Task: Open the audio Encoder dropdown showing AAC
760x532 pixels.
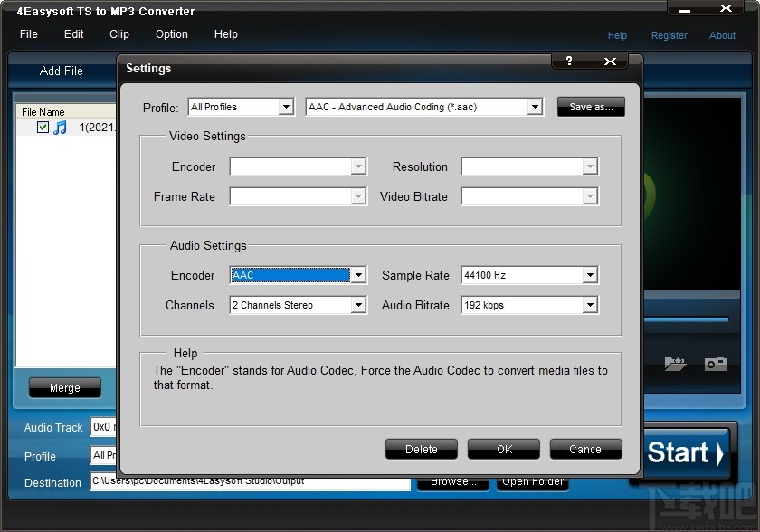Action: click(358, 275)
